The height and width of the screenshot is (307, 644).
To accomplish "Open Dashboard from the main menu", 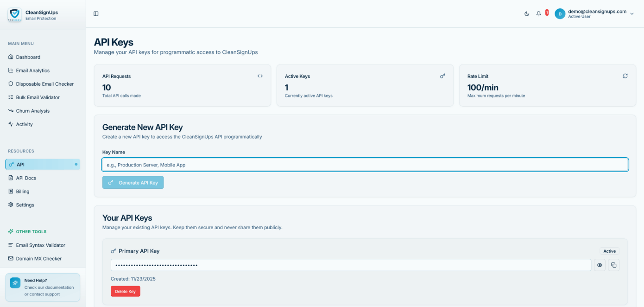I will [28, 57].
